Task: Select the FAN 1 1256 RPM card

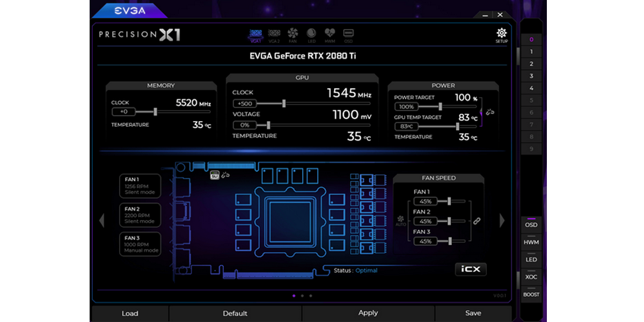Action: point(140,186)
